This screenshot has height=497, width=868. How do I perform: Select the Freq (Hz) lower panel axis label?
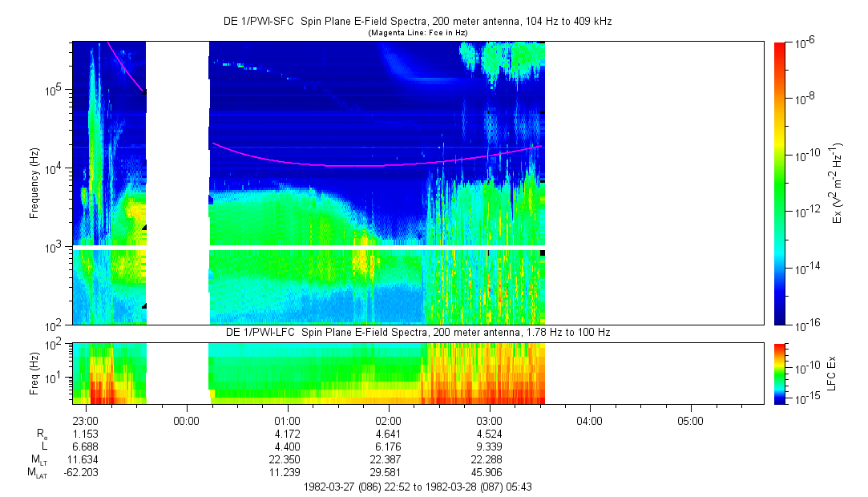(x=34, y=372)
